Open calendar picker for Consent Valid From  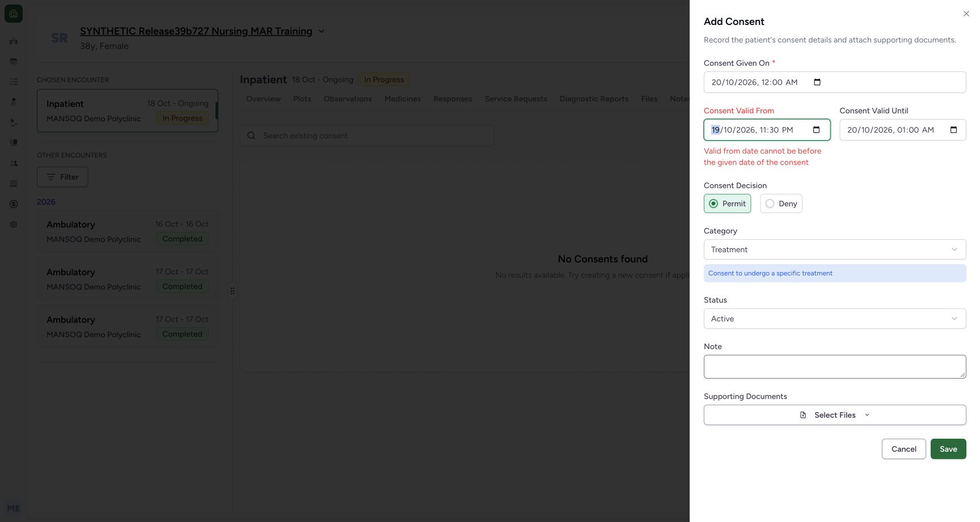[x=816, y=130]
